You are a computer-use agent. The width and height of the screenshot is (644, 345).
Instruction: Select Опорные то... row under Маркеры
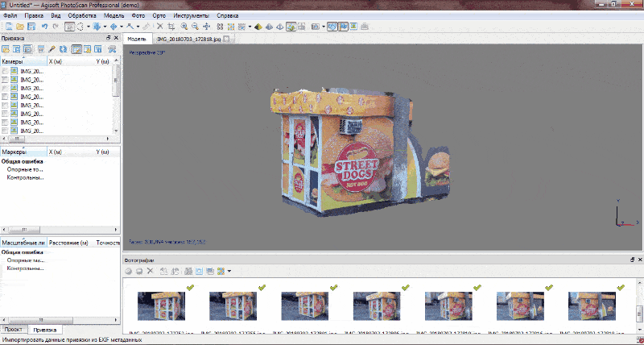point(25,169)
